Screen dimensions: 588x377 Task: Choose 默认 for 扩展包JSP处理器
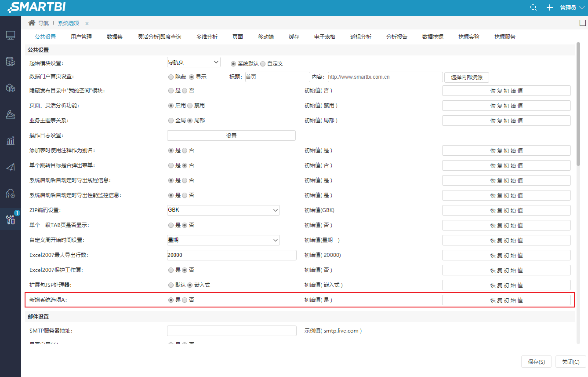(171, 285)
